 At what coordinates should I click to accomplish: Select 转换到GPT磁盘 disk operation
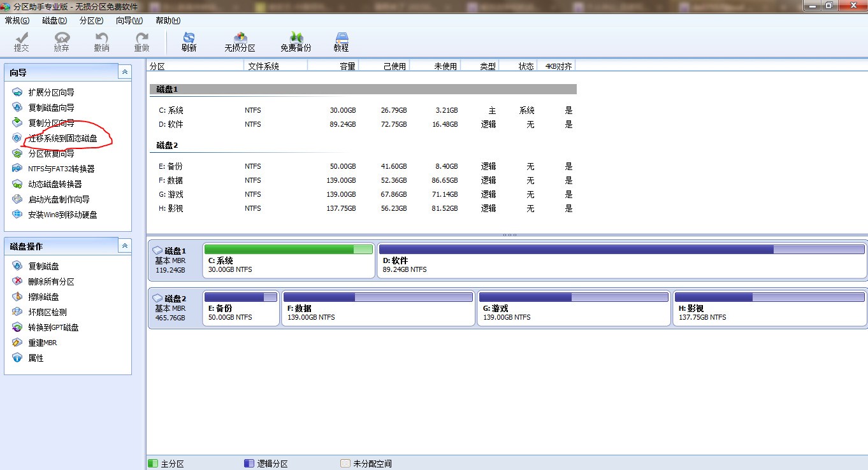click(x=54, y=327)
